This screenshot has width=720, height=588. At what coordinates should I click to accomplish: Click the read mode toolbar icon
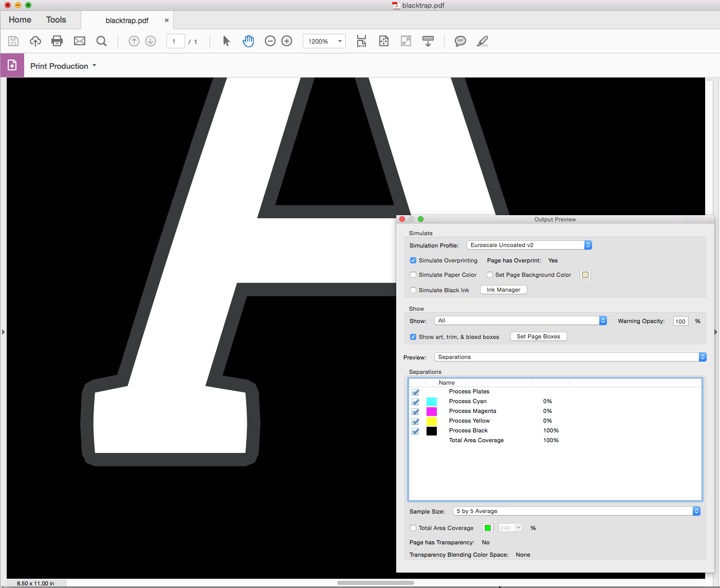click(428, 41)
